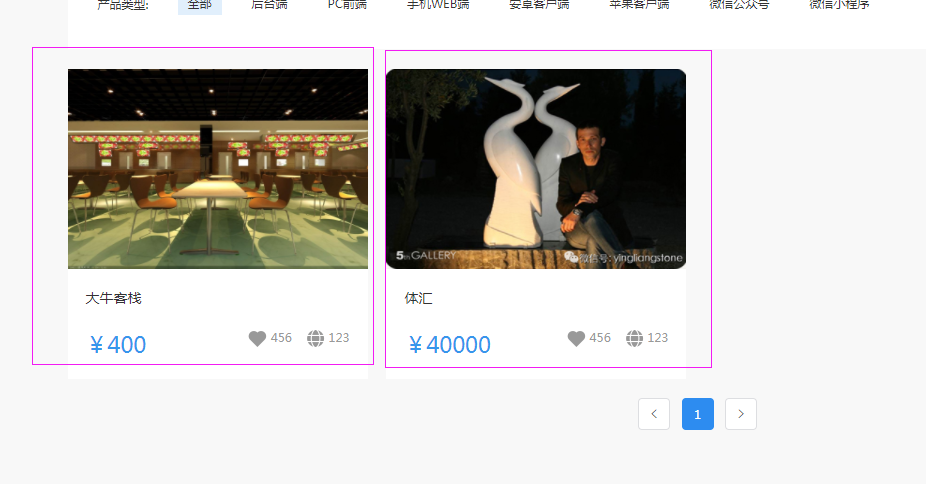Open the 大牛客栈 product title link

[113, 298]
